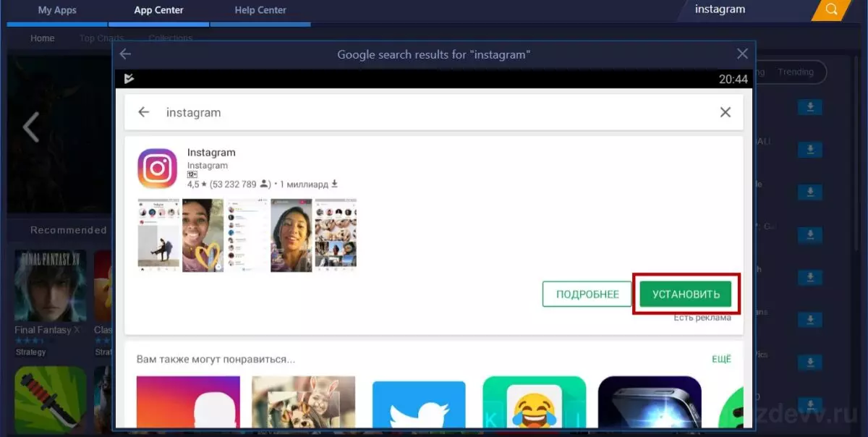Click the carousel previous arrow
Viewport: 868px width, 437px height.
(x=30, y=128)
